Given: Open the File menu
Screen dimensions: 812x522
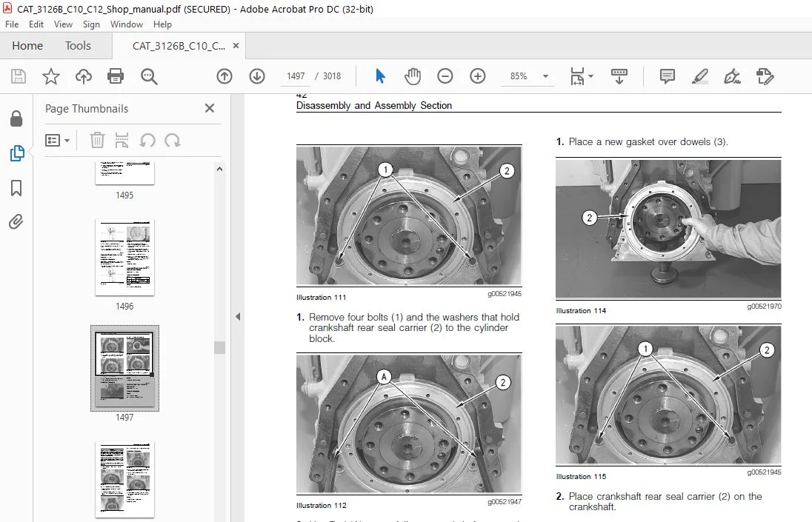Looking at the screenshot, I should [12, 24].
